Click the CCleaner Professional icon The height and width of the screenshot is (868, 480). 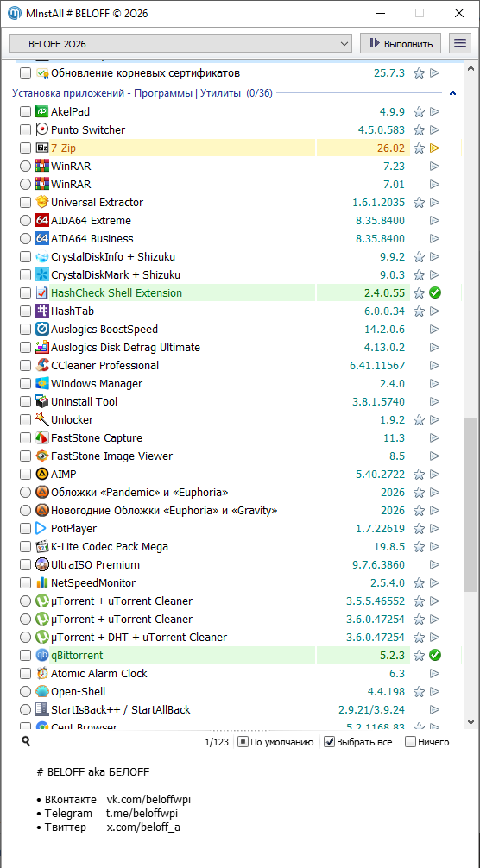tap(42, 366)
